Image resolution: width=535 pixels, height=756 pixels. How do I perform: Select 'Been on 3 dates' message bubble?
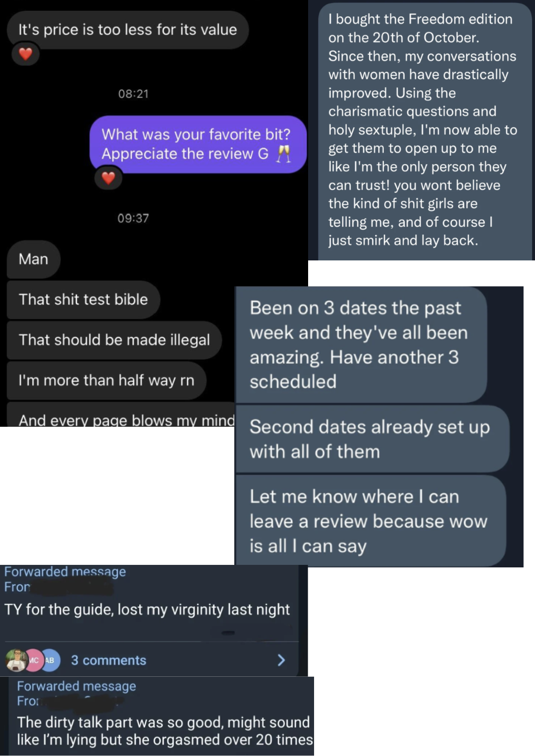361,345
